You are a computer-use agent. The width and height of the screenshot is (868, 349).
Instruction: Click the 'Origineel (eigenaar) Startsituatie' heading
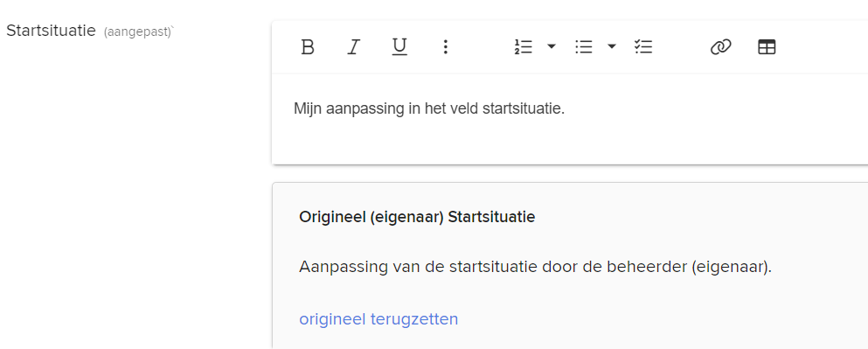pyautogui.click(x=417, y=217)
